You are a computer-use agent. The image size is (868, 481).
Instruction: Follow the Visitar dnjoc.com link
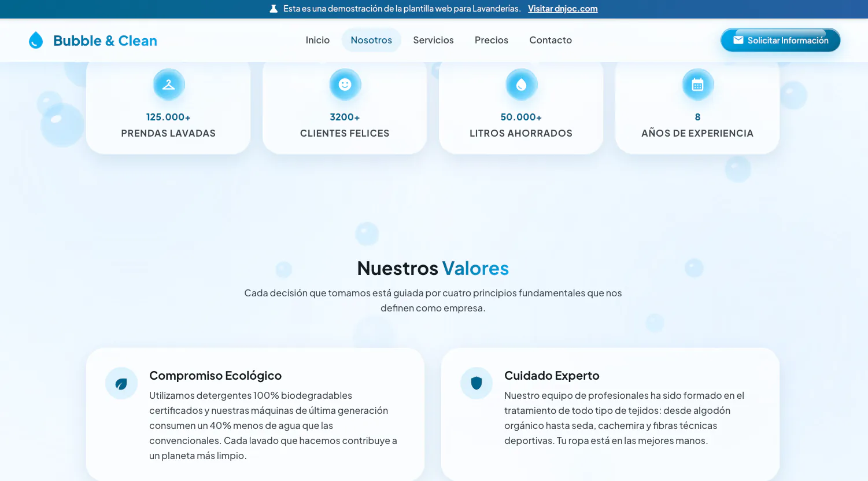563,9
